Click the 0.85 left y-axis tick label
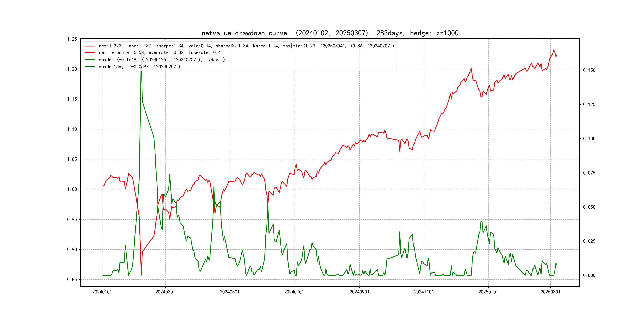 (72, 279)
